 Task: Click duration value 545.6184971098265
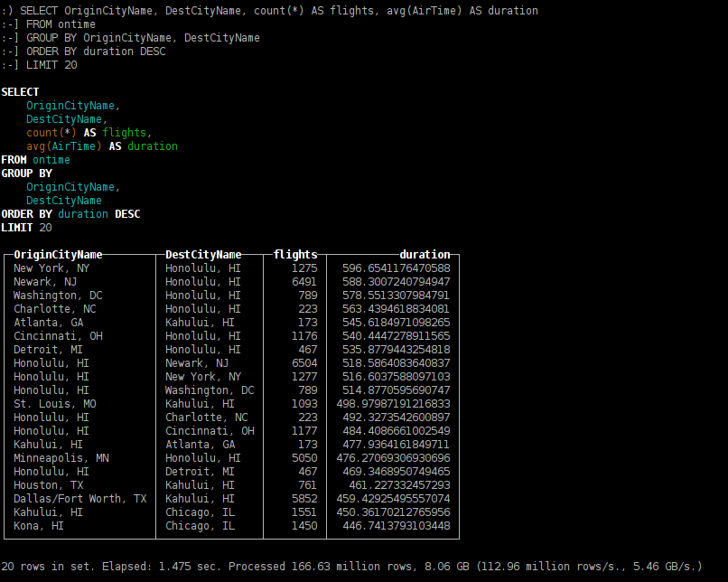(x=396, y=323)
